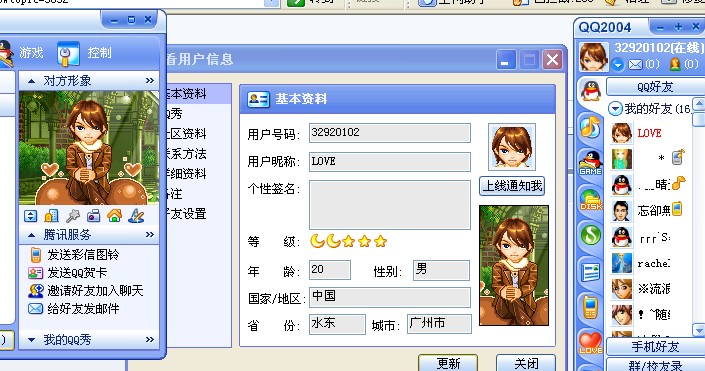The width and height of the screenshot is (705, 371).
Task: Open the status dropdown arrow beside avatar
Action: click(x=618, y=65)
